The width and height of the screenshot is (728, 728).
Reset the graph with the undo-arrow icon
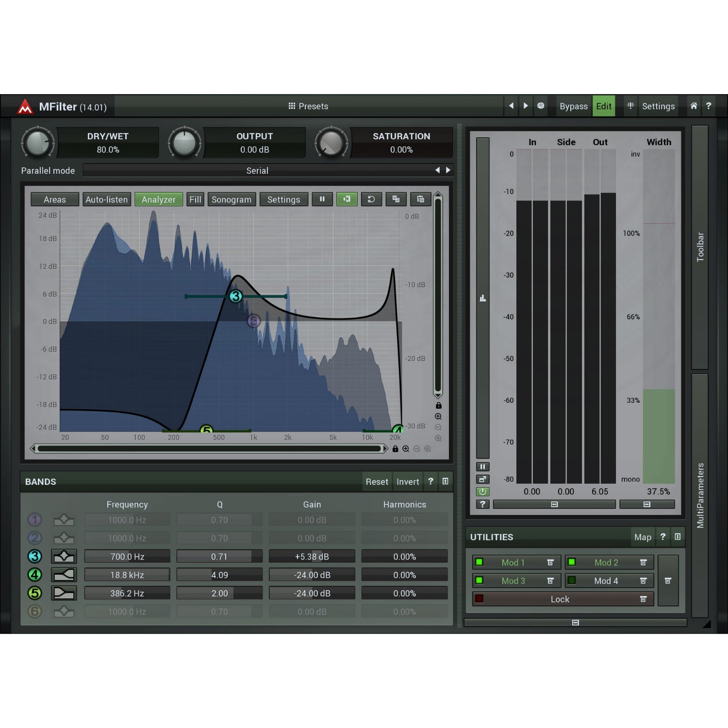tap(371, 199)
